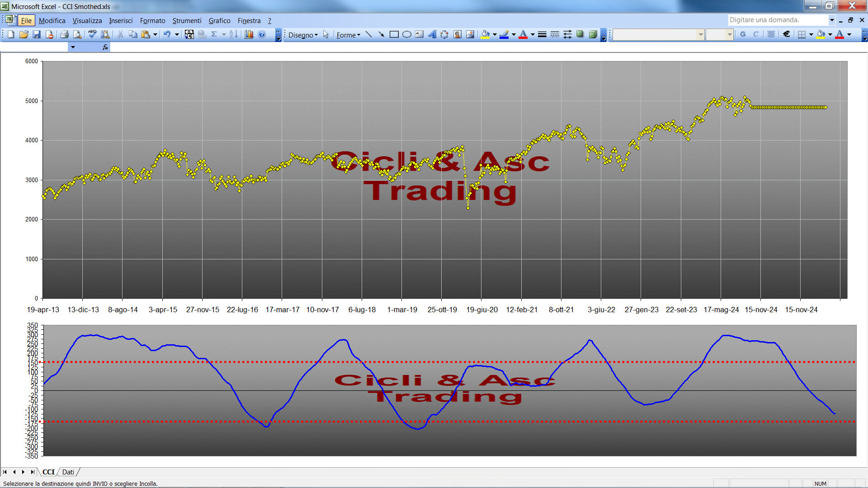Open the Name Box dropdown arrow
Screen dimensions: 868x488
pyautogui.click(x=73, y=47)
